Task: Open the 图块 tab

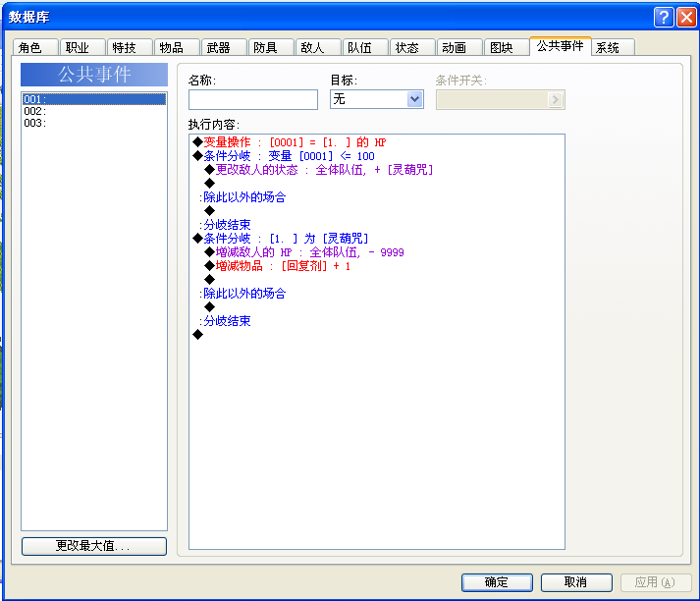Action: click(507, 47)
